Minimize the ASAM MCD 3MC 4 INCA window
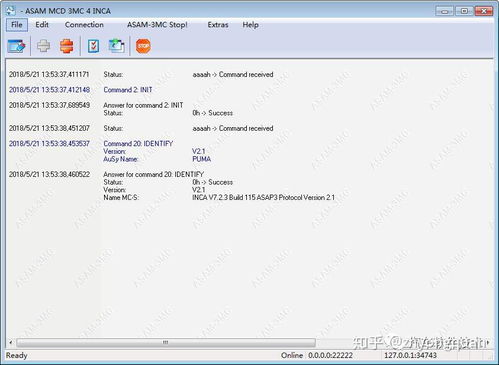This screenshot has width=499, height=365. [x=445, y=11]
